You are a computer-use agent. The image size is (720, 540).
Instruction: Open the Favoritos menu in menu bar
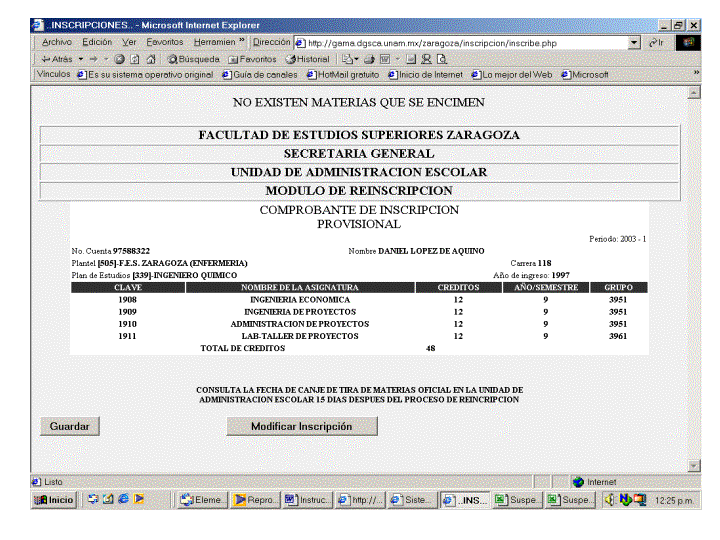(x=165, y=43)
